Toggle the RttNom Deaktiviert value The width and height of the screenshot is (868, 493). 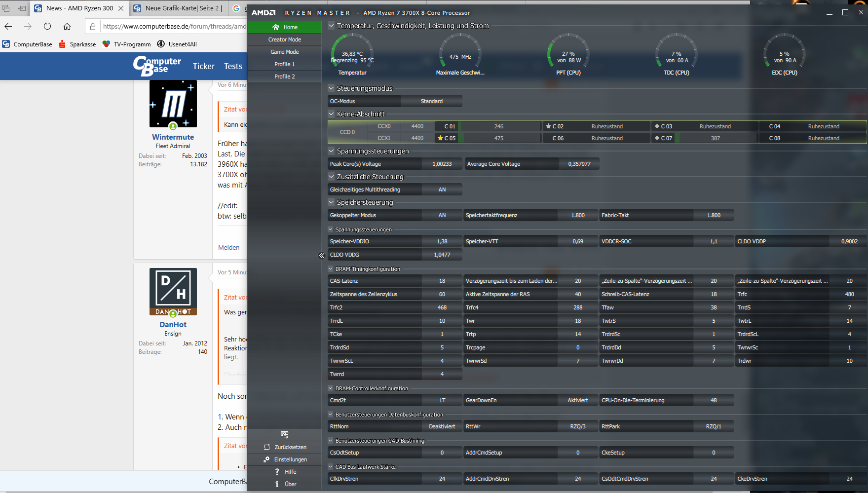442,426
